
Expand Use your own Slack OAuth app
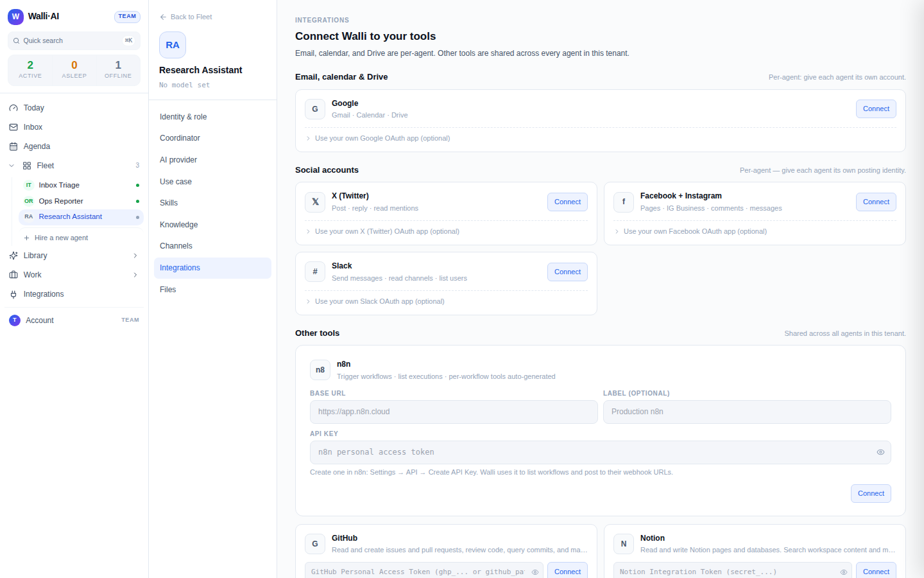tap(375, 301)
